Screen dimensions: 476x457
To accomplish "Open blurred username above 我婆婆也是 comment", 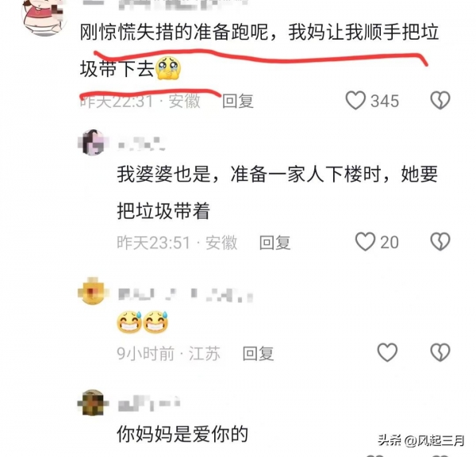I will pos(141,144).
